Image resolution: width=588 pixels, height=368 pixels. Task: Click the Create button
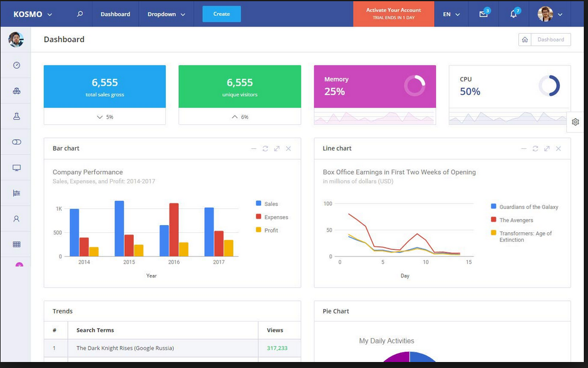(222, 14)
